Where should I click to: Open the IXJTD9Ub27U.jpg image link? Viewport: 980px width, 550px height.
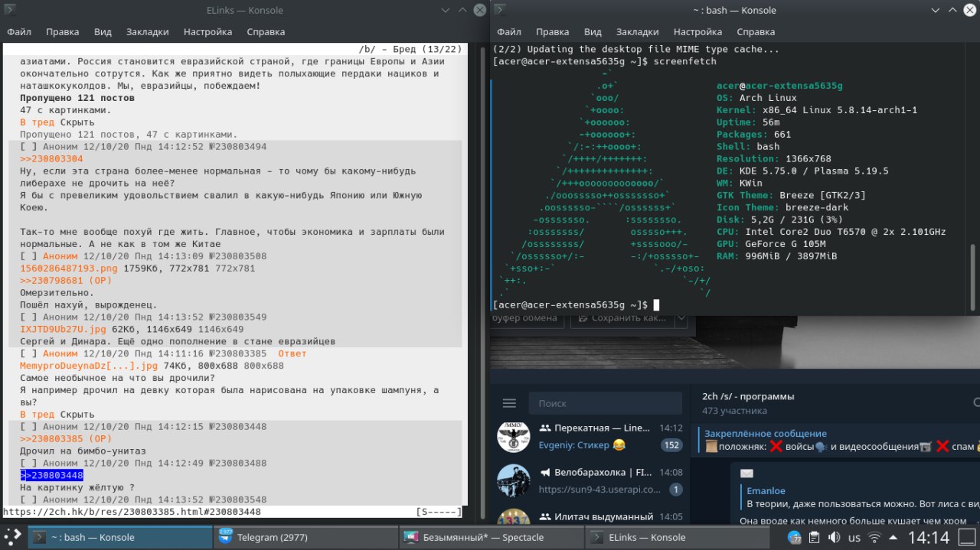pyautogui.click(x=64, y=329)
